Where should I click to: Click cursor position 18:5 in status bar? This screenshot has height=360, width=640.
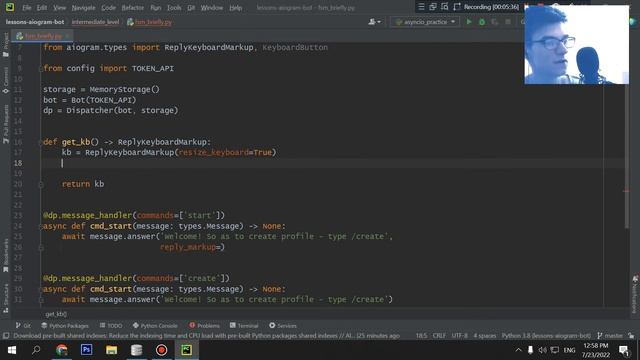click(x=421, y=336)
